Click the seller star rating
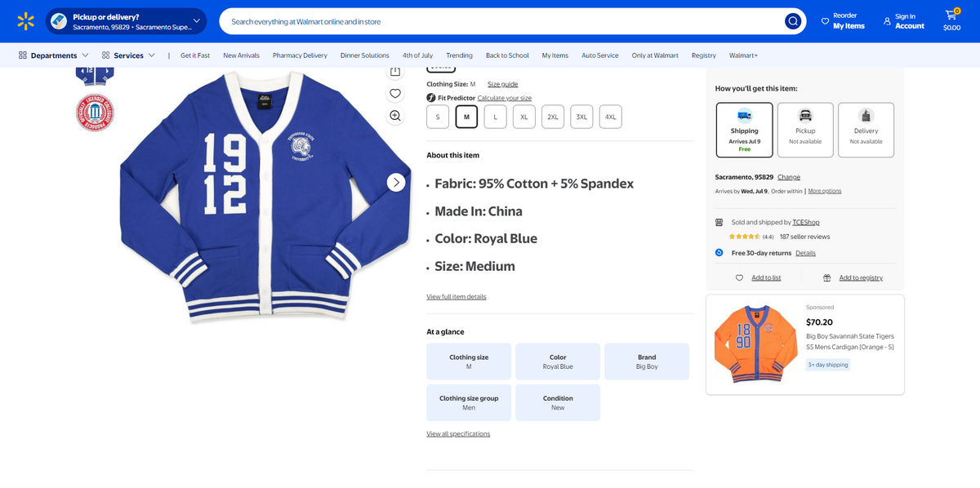The width and height of the screenshot is (980, 488). point(745,237)
